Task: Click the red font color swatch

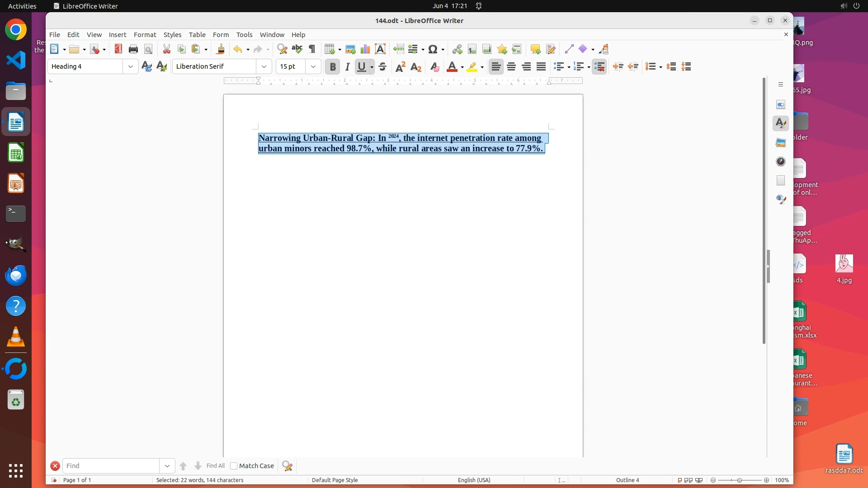Action: (x=452, y=66)
